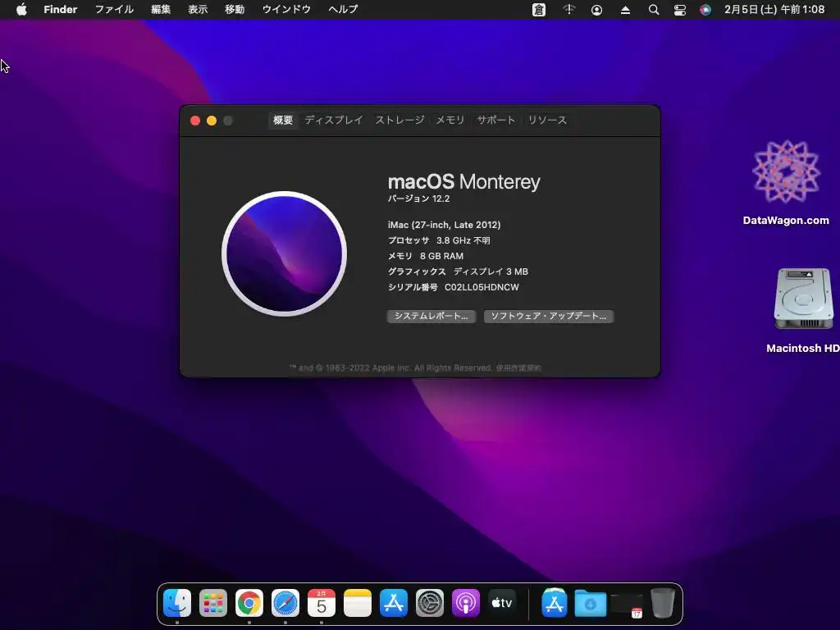Viewport: 840px width, 630px height.
Task: Open the ファイル menu
Action: pyautogui.click(x=114, y=9)
